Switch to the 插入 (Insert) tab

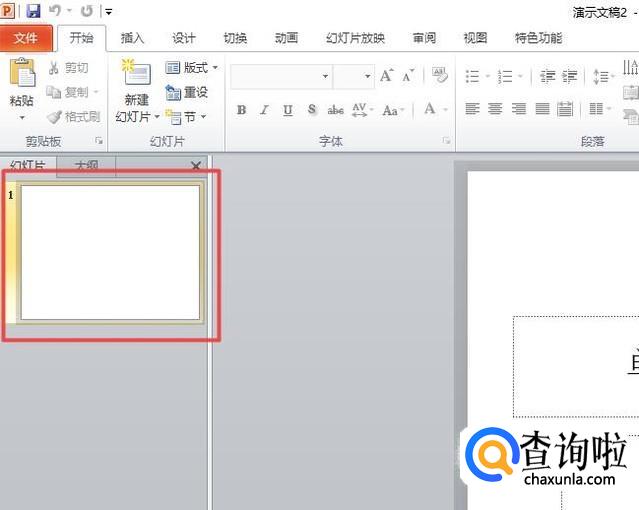(x=132, y=38)
